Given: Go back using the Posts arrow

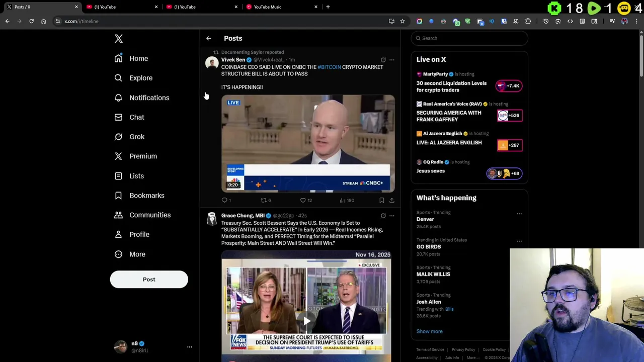Looking at the screenshot, I should [208, 38].
